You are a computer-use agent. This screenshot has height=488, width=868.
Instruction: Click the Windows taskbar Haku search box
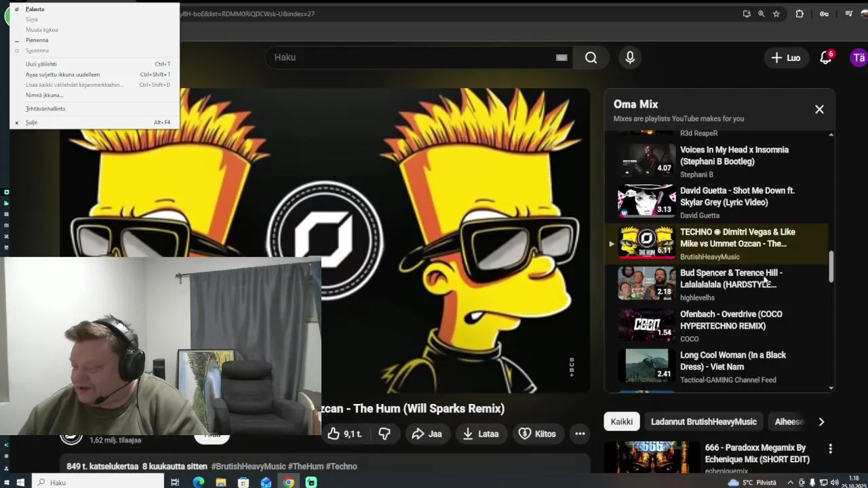point(97,482)
